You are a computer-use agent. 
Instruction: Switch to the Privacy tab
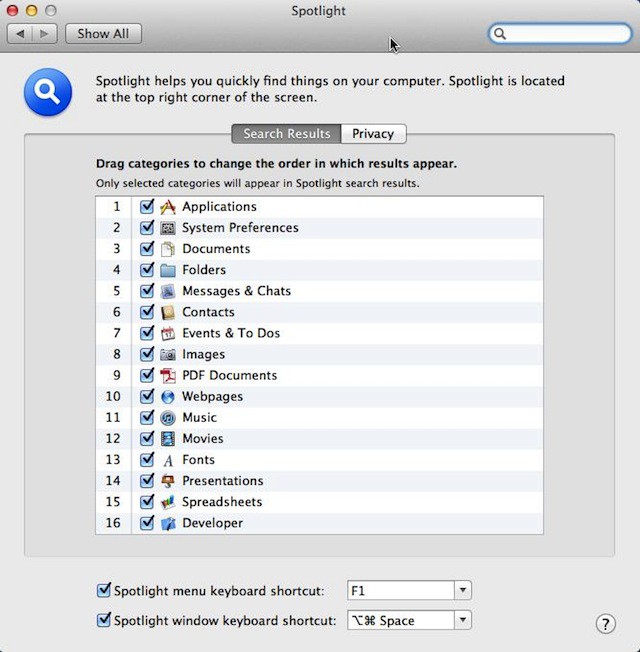[373, 134]
